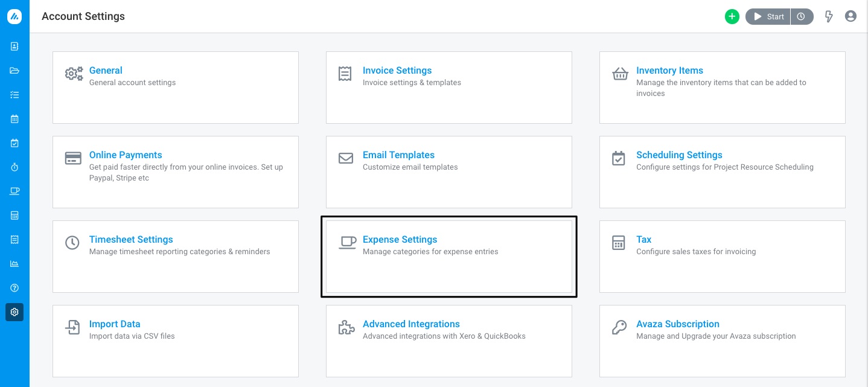Open the lightning bolt icon in the header
The image size is (868, 387).
click(x=829, y=17)
